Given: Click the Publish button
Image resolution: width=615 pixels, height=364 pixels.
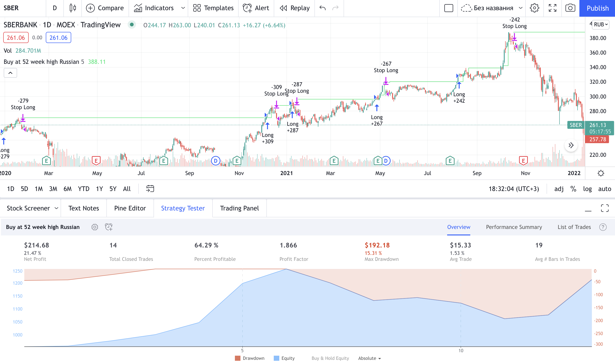Looking at the screenshot, I should pyautogui.click(x=597, y=8).
